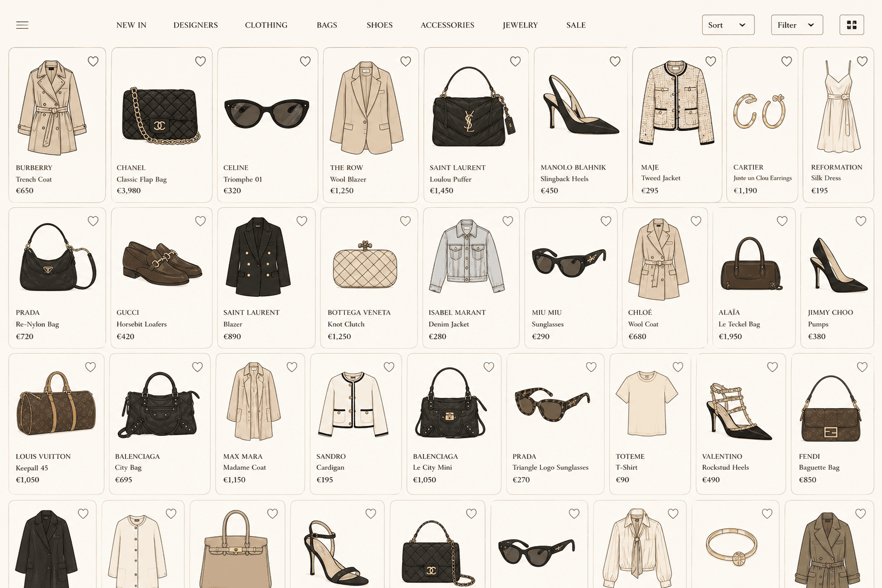
Task: Heart the Prada Re-Nylon Bag
Action: pyautogui.click(x=93, y=221)
